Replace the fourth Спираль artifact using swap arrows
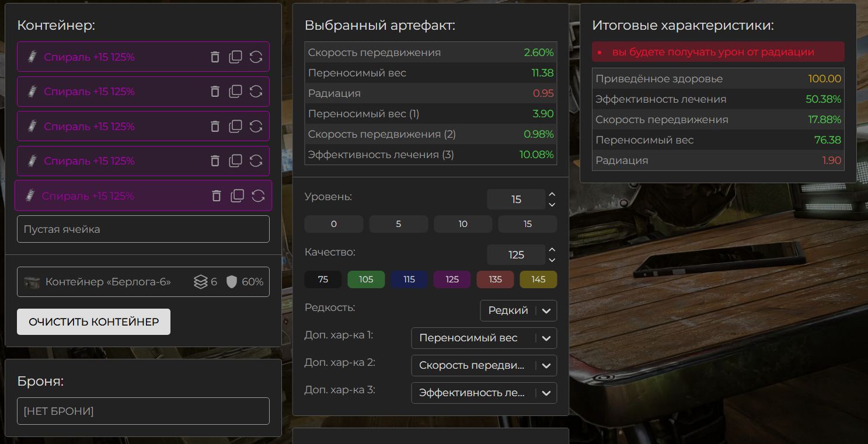 pyautogui.click(x=256, y=161)
